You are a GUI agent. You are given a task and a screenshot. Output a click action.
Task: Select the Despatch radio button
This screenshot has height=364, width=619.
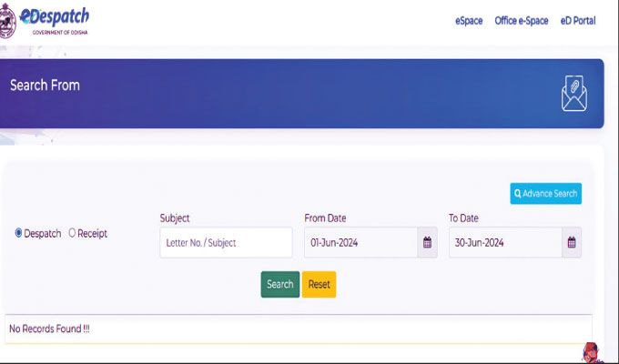pos(19,234)
